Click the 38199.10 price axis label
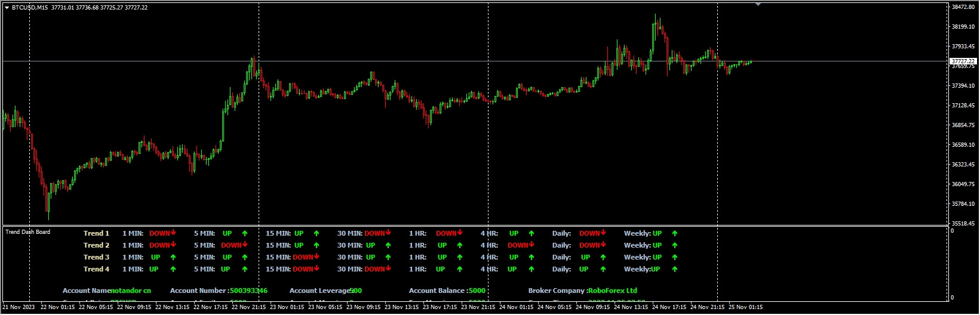This screenshot has height=315, width=980. click(963, 27)
